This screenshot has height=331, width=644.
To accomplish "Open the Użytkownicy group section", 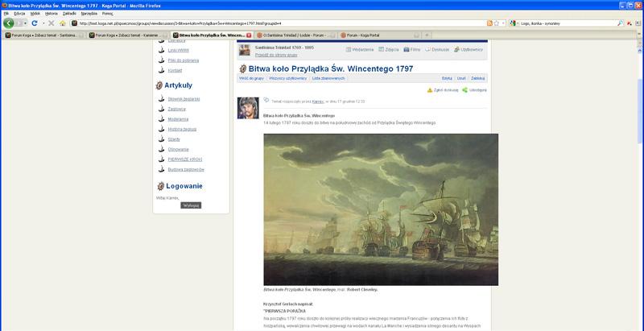I will [x=469, y=49].
